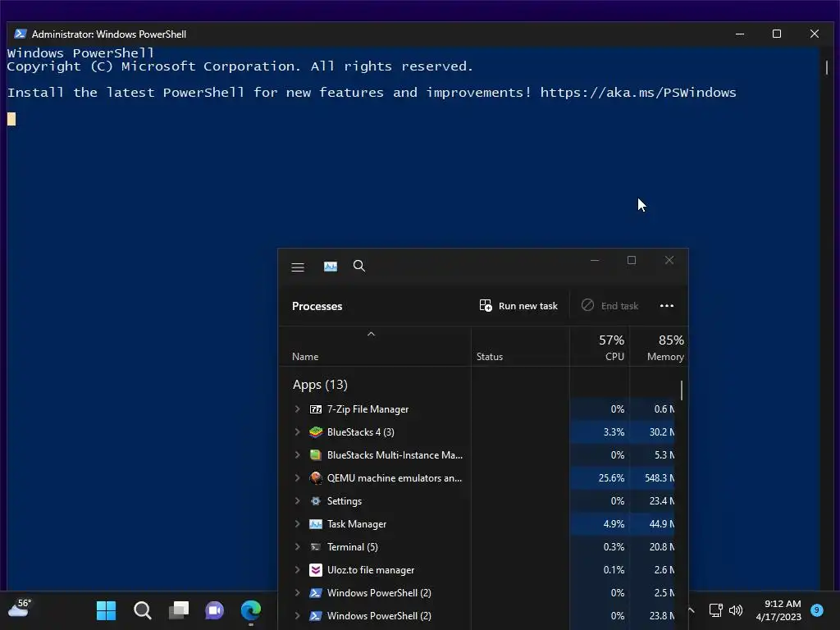This screenshot has height=630, width=840.
Task: Click the PowerShell window title text
Action: [109, 34]
